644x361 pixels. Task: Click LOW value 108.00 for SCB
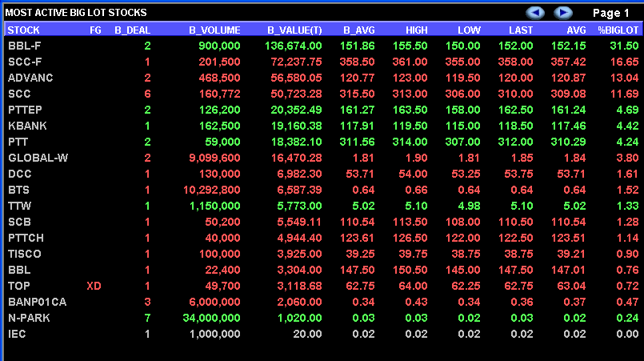tap(463, 222)
